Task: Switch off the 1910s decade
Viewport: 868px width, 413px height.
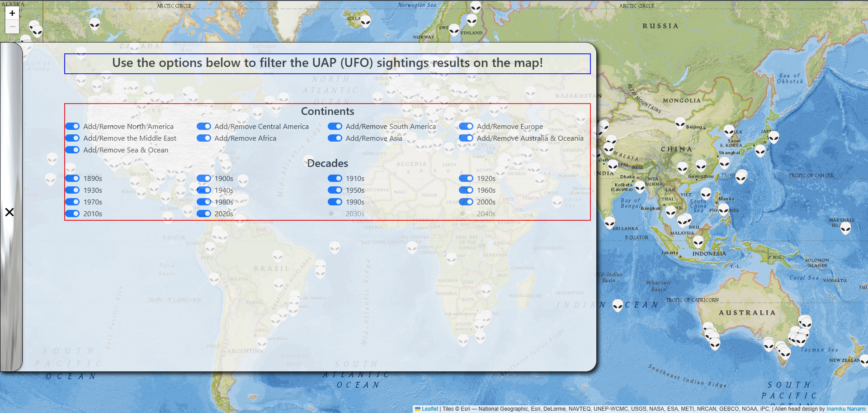Action: [335, 179]
